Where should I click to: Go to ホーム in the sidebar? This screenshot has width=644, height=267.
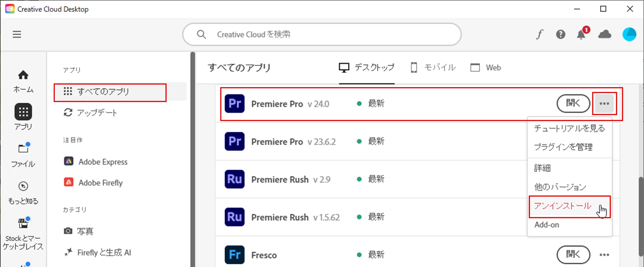pos(23,81)
